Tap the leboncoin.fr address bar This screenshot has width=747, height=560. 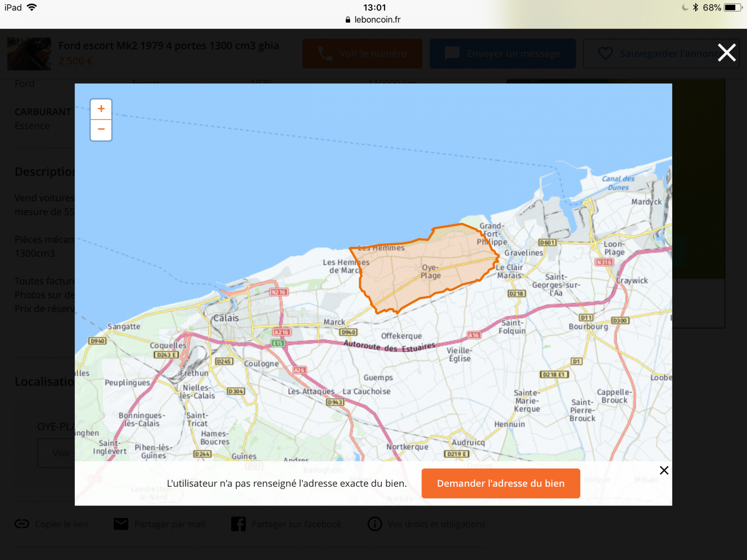pyautogui.click(x=373, y=20)
